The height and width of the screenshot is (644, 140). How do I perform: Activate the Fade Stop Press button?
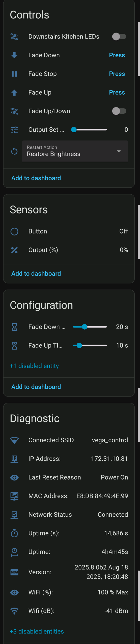pos(117,74)
